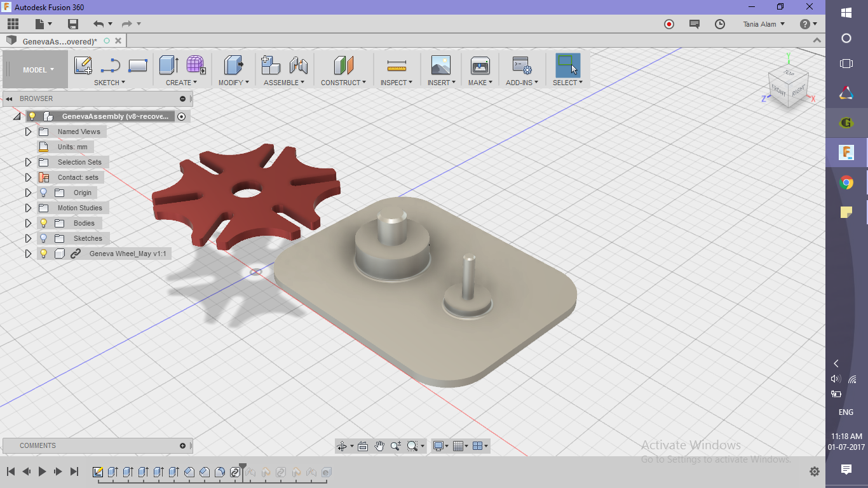Expand the Motion Studies folder
The image size is (868, 488).
[x=28, y=208]
